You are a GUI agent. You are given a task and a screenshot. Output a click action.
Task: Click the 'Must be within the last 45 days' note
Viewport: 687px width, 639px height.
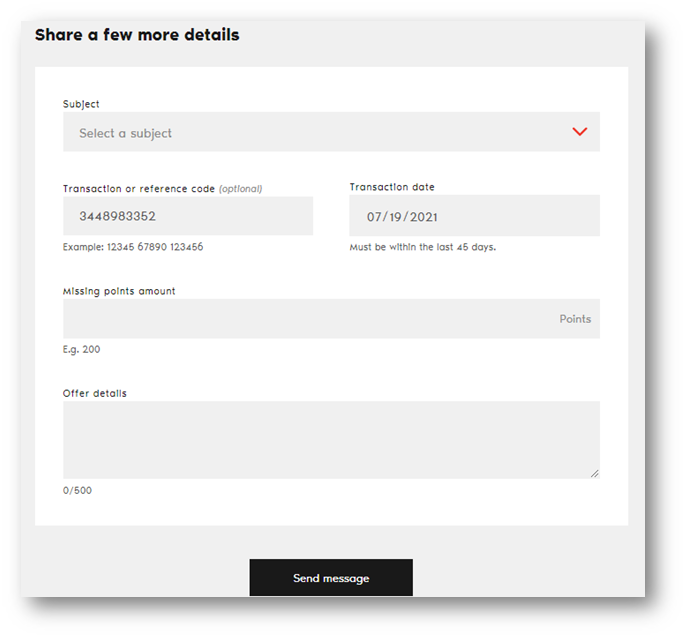coord(422,247)
